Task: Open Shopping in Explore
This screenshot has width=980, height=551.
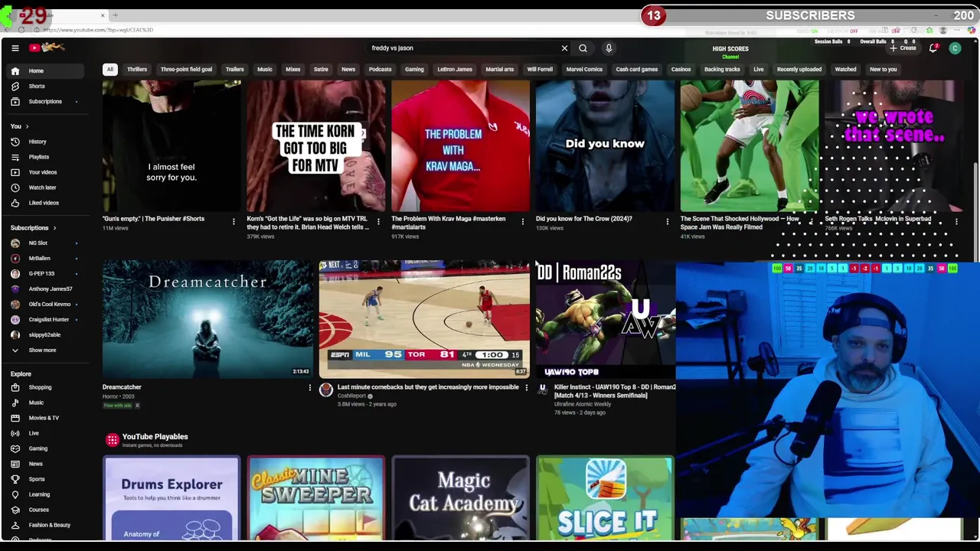Action: coord(46,387)
